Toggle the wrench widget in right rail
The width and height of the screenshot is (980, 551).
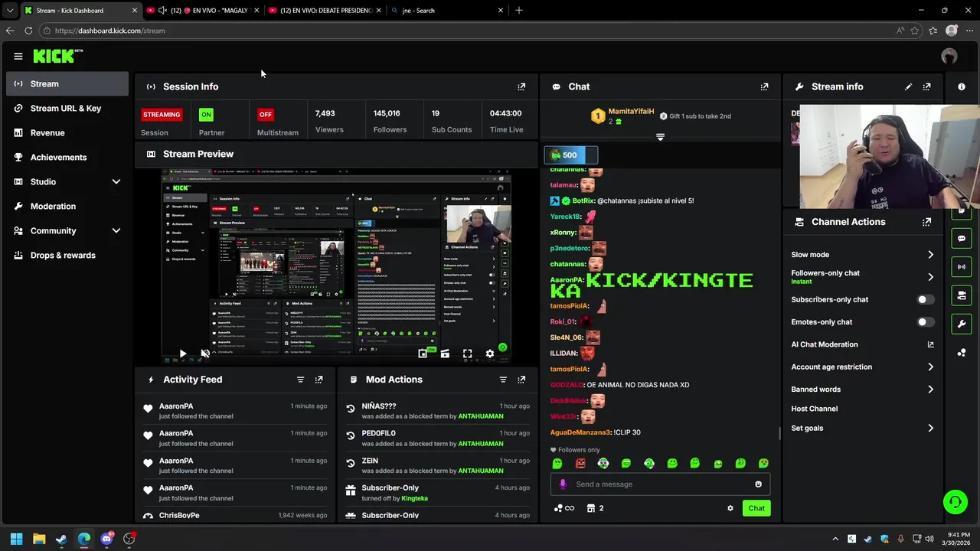pyautogui.click(x=962, y=324)
